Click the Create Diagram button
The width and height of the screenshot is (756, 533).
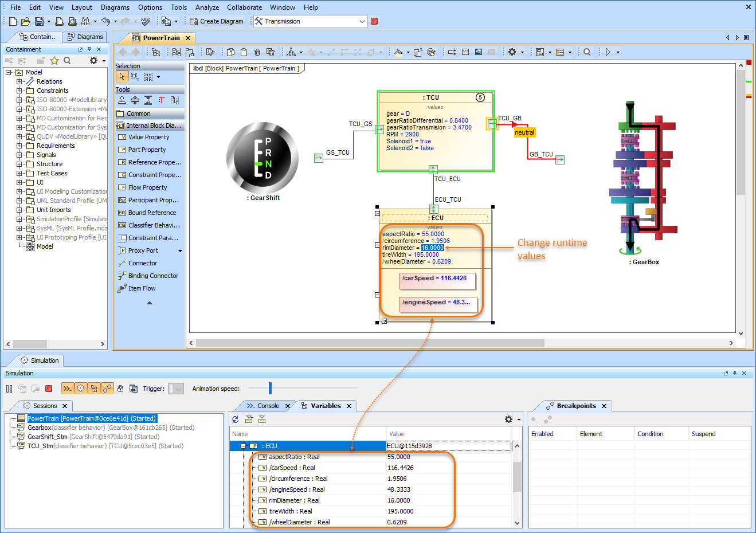[217, 21]
